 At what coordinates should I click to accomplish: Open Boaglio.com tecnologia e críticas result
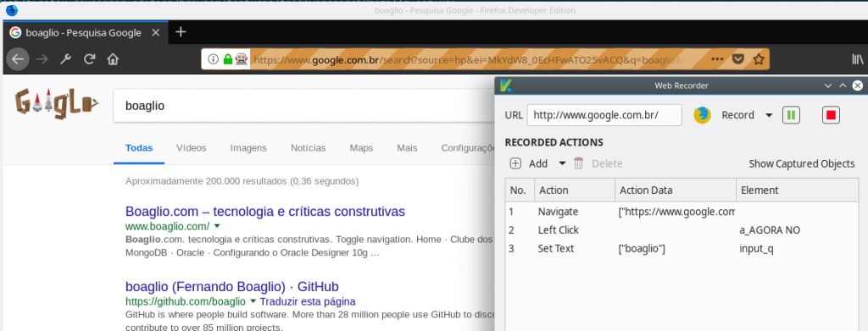tap(265, 212)
